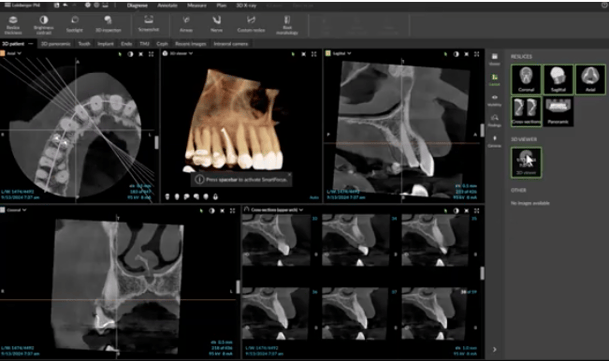Open the Implant workspace tab
The width and height of the screenshot is (609, 361).
106,44
